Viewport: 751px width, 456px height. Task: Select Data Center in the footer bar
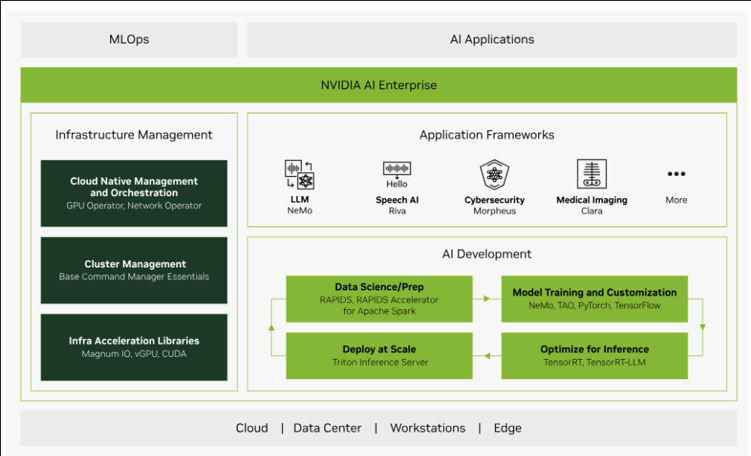(x=327, y=428)
